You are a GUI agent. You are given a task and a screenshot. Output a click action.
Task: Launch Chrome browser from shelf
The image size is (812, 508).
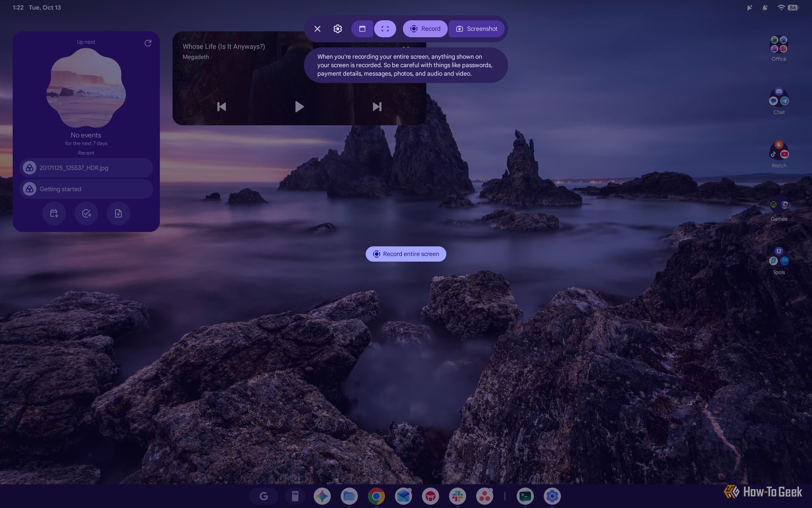pos(376,496)
